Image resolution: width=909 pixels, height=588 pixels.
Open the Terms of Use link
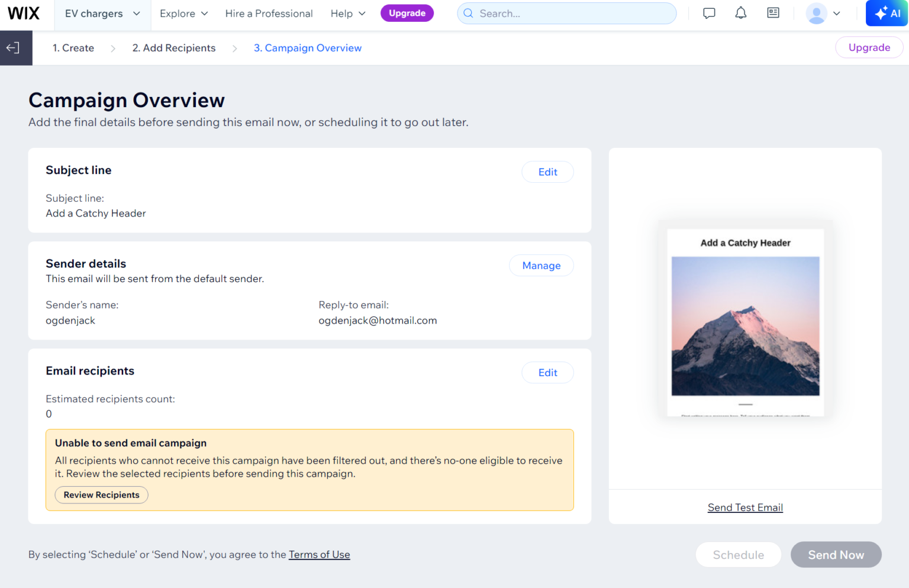319,554
